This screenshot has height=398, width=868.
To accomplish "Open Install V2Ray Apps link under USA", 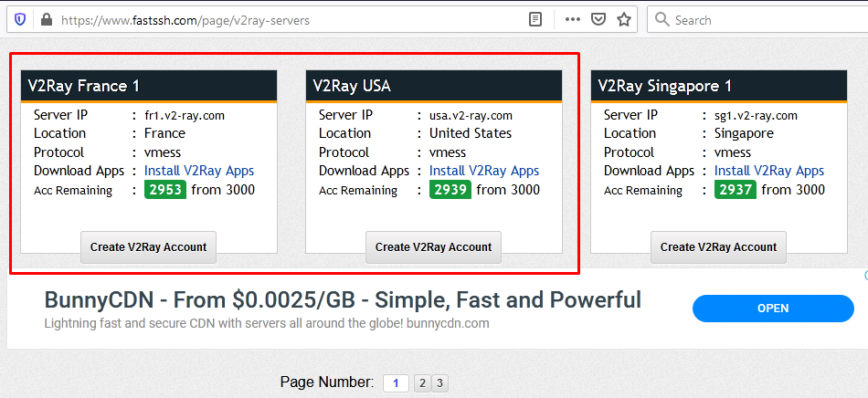I will (484, 171).
